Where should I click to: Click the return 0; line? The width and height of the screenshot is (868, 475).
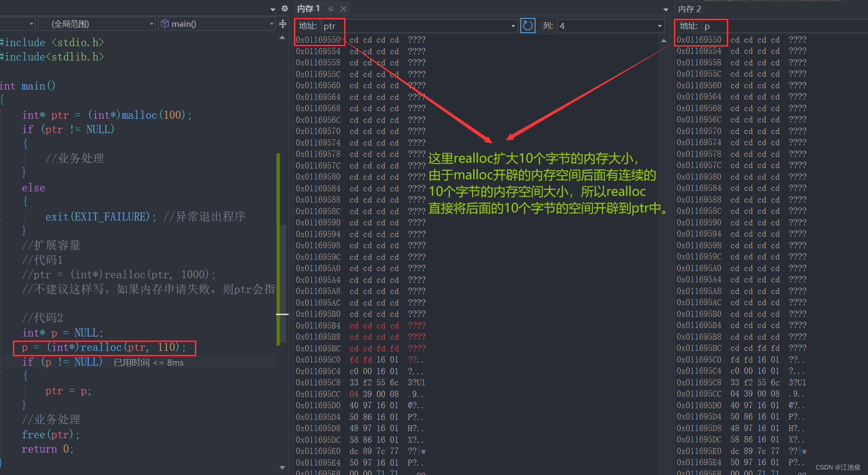pyautogui.click(x=48, y=449)
